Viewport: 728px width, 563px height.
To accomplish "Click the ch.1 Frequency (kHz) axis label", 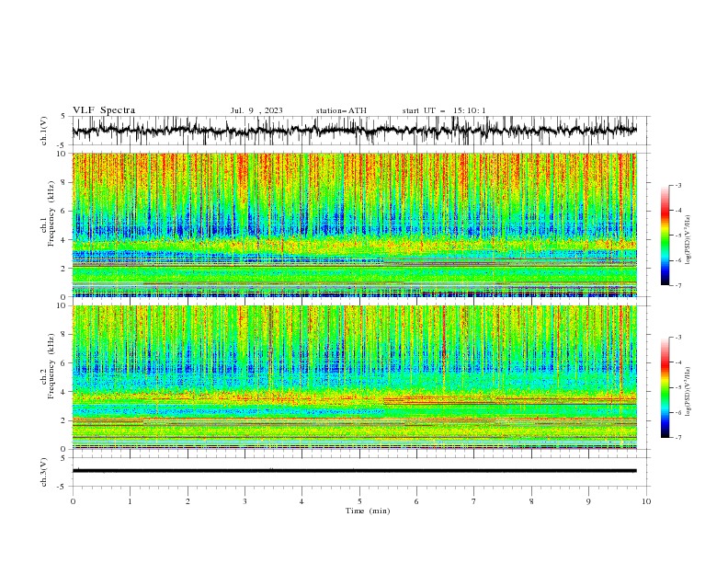I will click(48, 212).
